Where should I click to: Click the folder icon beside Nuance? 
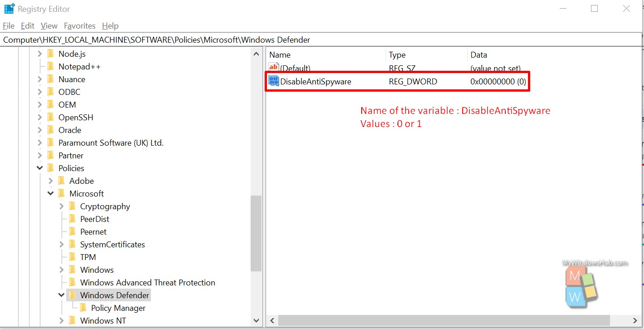[50, 79]
